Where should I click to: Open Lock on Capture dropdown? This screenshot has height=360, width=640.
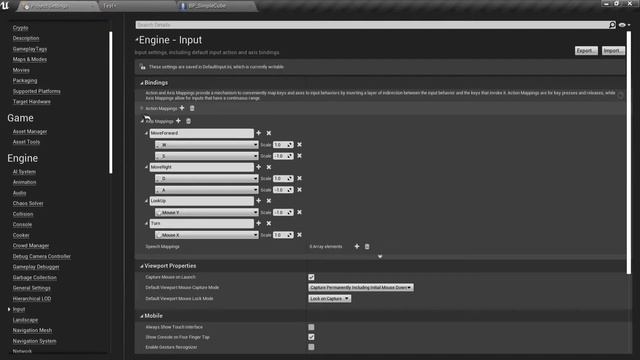(x=329, y=299)
